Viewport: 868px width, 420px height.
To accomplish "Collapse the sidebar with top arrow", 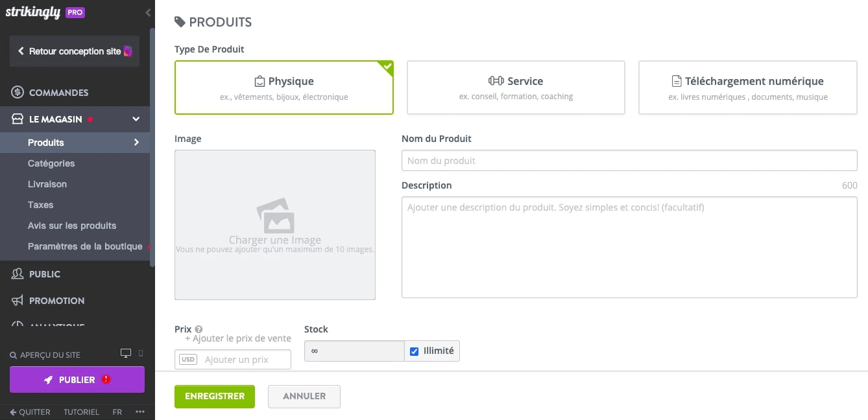I will (148, 12).
